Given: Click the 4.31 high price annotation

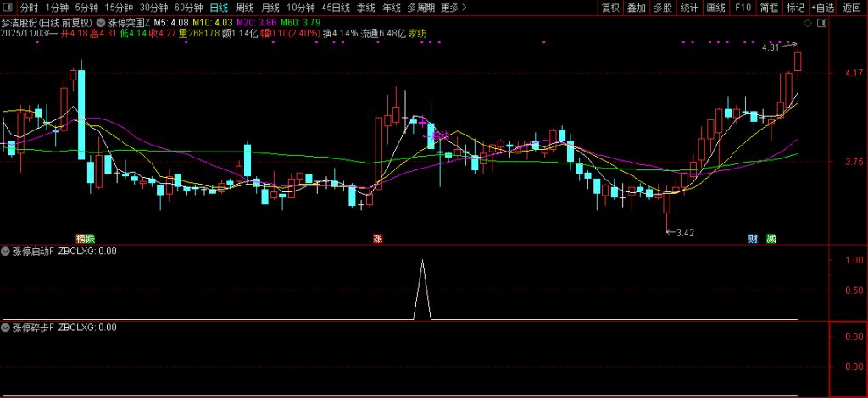Looking at the screenshot, I should [x=771, y=48].
